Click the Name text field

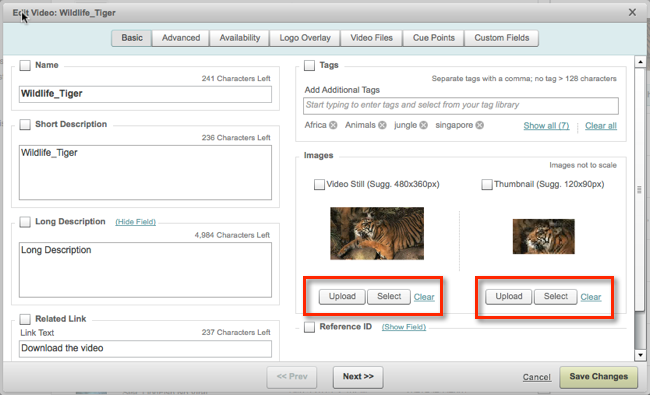coord(145,94)
